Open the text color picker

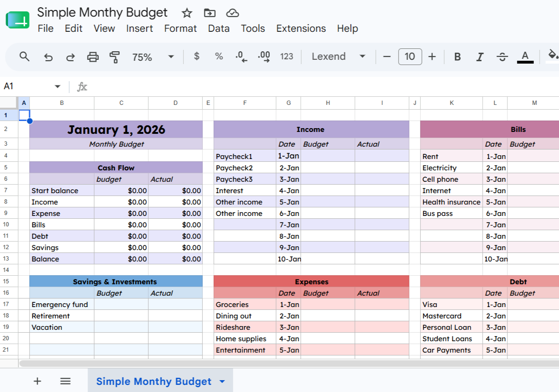[x=525, y=56]
